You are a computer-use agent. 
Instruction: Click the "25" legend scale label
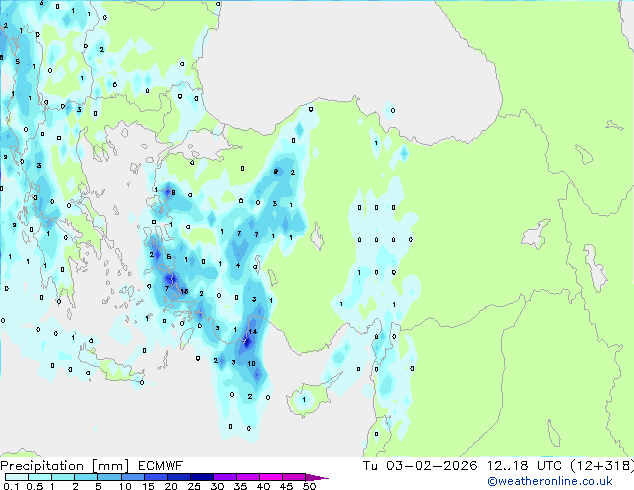194,486
